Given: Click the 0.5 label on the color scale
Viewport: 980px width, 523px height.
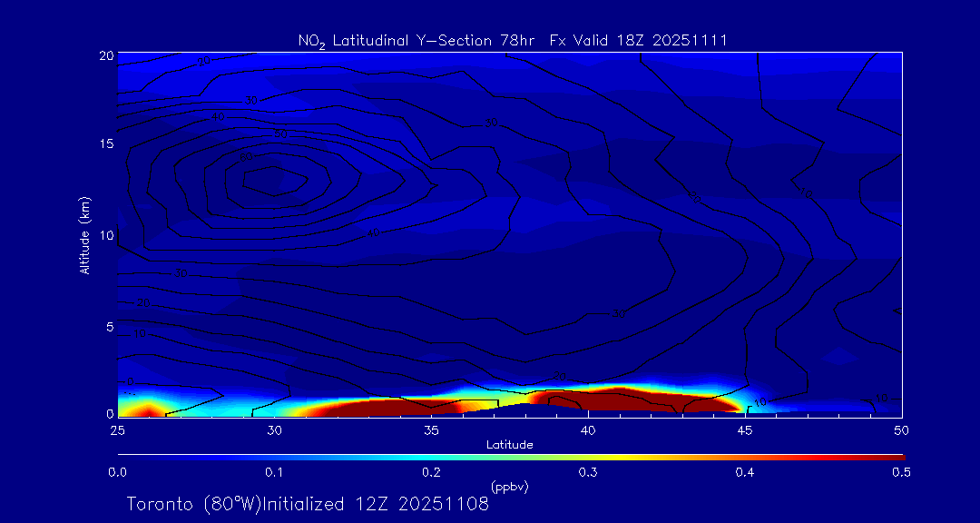Looking at the screenshot, I should coord(902,472).
